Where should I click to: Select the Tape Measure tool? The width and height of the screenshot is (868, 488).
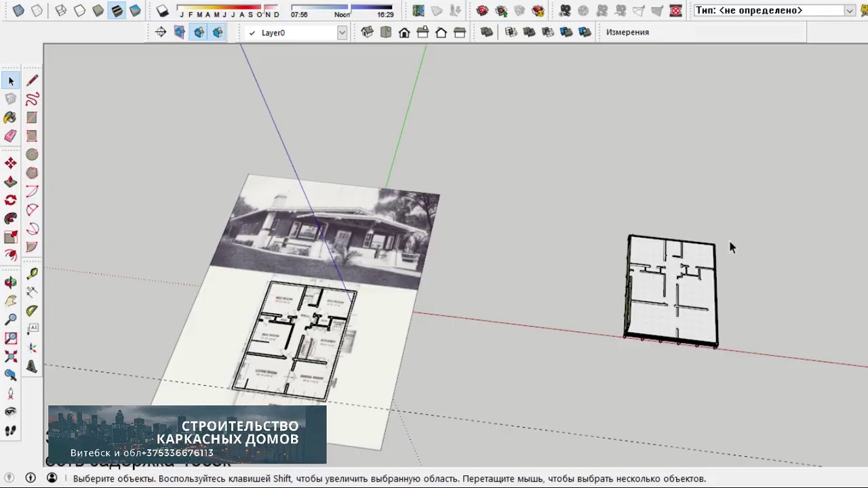[32, 274]
